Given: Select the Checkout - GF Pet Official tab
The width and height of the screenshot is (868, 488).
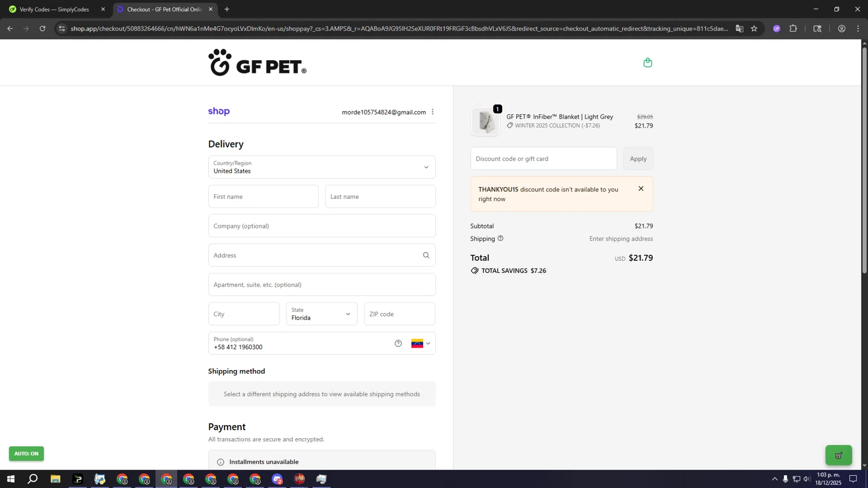Looking at the screenshot, I should click(165, 9).
